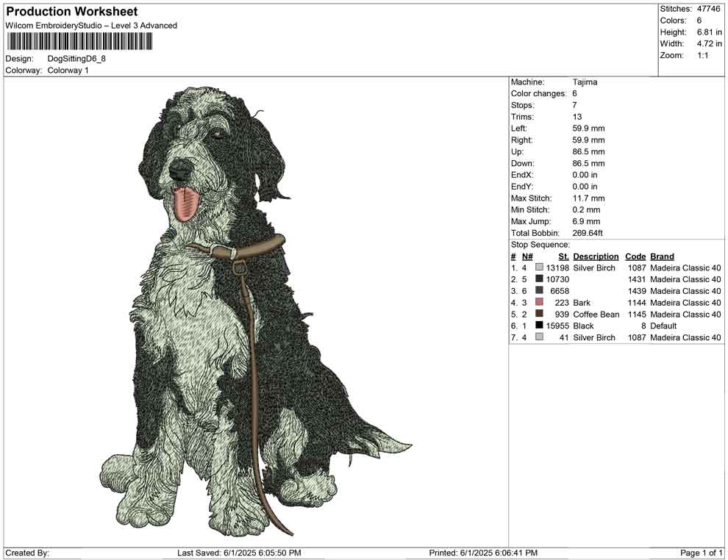Click the Min Stitch value '0.2 mm'

pos(586,209)
